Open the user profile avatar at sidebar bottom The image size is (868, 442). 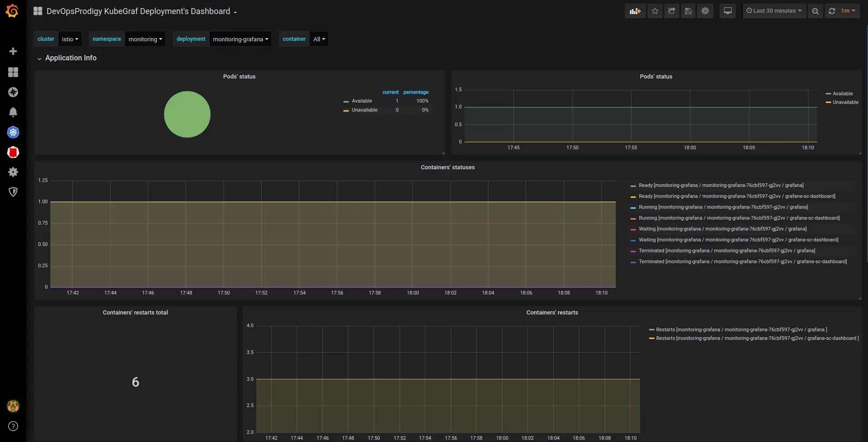13,406
